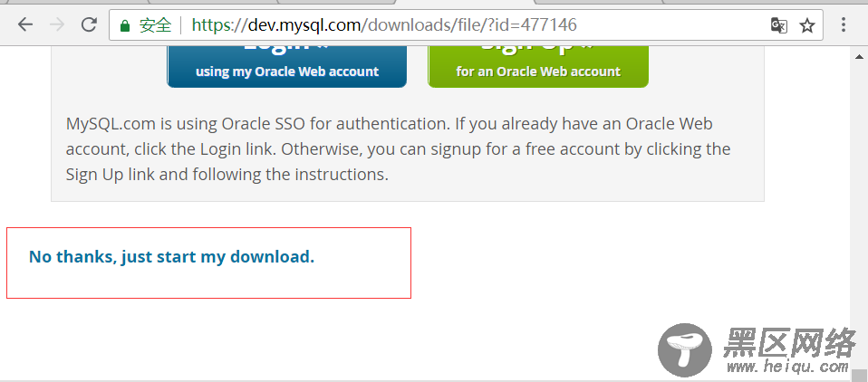Open the Chrome three-dot menu
Viewport: 868px width, 382px height.
[844, 24]
